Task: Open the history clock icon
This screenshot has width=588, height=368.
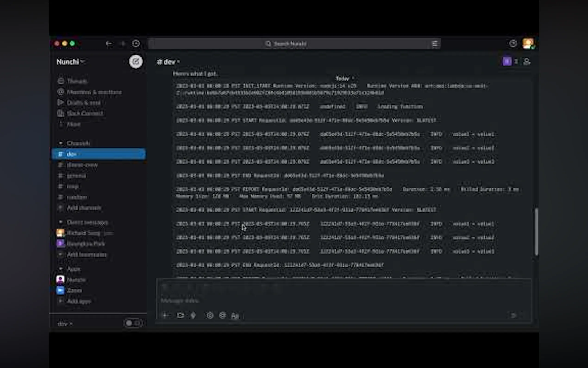Action: coord(136,44)
